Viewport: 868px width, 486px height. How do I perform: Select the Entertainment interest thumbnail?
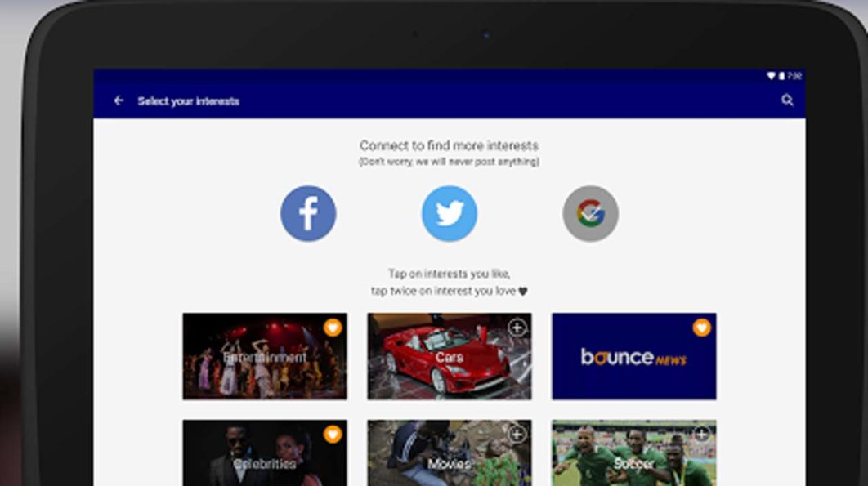click(264, 357)
